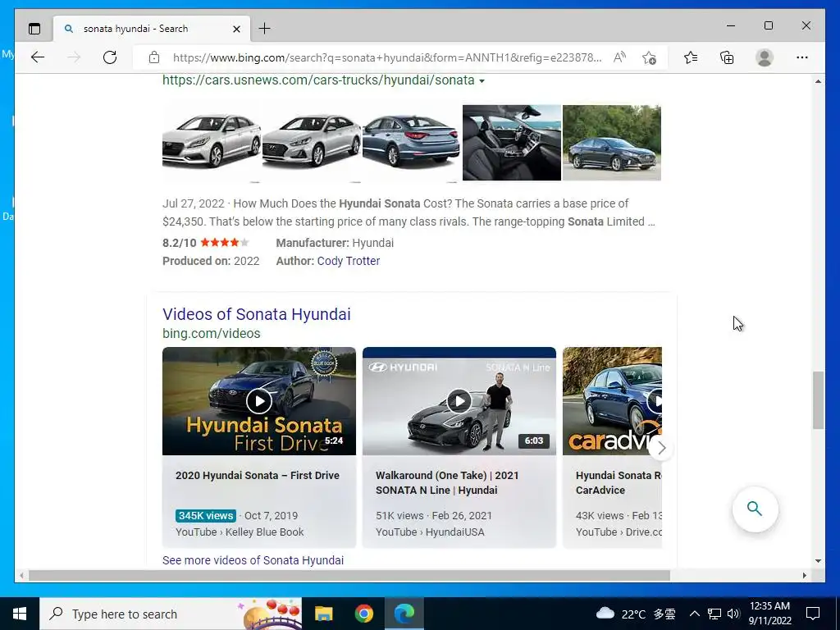Image resolution: width=840 pixels, height=630 pixels.
Task: Click the floating search magnifier button
Action: point(755,509)
